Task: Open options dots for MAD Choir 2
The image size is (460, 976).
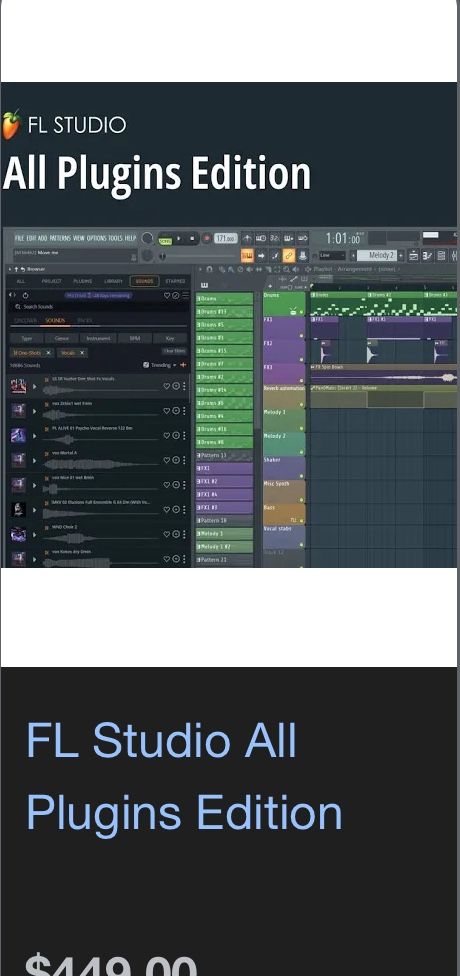Action: [184, 535]
